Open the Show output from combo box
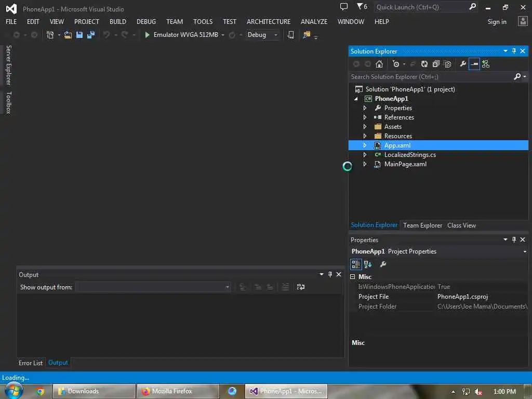This screenshot has height=399, width=532. [153, 287]
